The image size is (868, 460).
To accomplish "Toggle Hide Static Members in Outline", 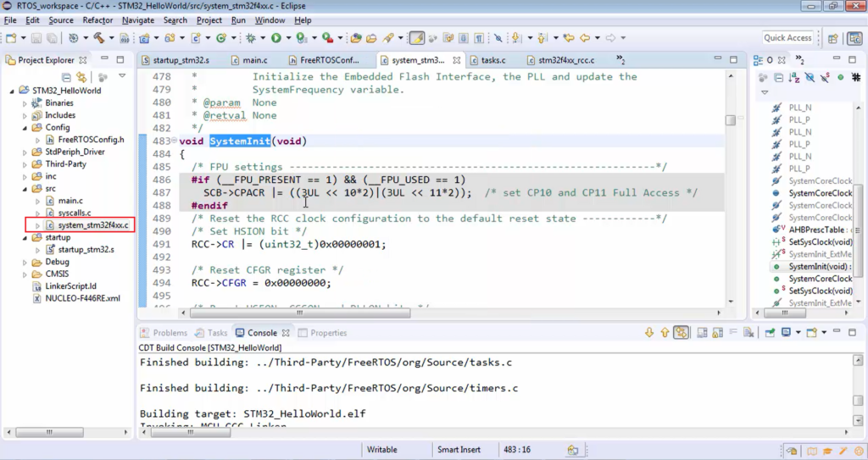I will (825, 77).
